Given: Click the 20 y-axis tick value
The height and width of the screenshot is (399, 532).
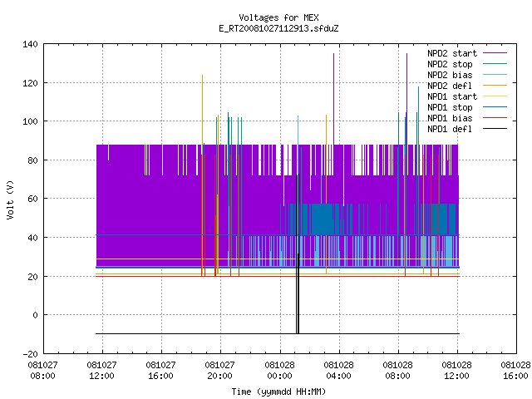Looking at the screenshot, I should pyautogui.click(x=33, y=277).
